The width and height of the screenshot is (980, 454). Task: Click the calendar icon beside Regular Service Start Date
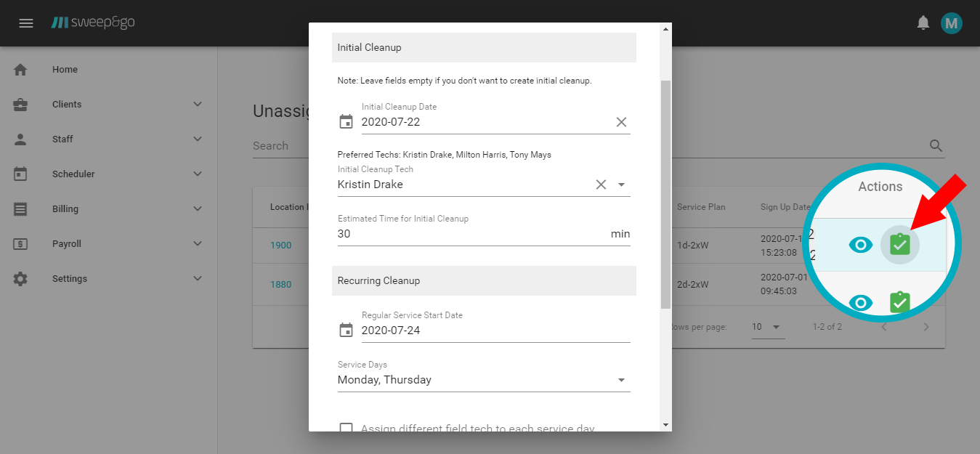coord(346,329)
